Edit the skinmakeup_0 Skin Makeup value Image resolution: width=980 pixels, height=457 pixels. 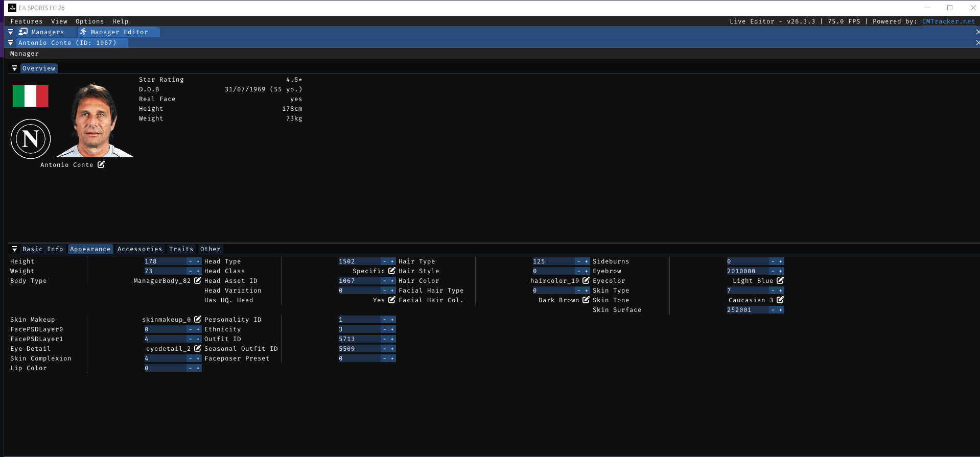(x=198, y=319)
